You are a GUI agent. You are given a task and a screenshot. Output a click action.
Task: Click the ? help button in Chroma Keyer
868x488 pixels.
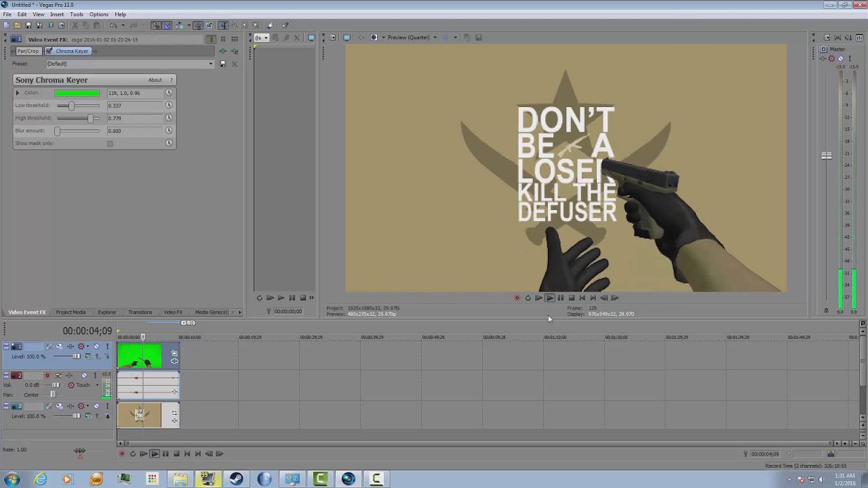[171, 80]
